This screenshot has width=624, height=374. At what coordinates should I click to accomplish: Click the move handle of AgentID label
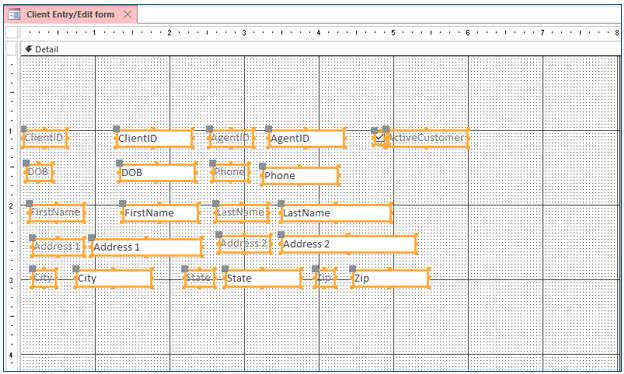point(209,129)
